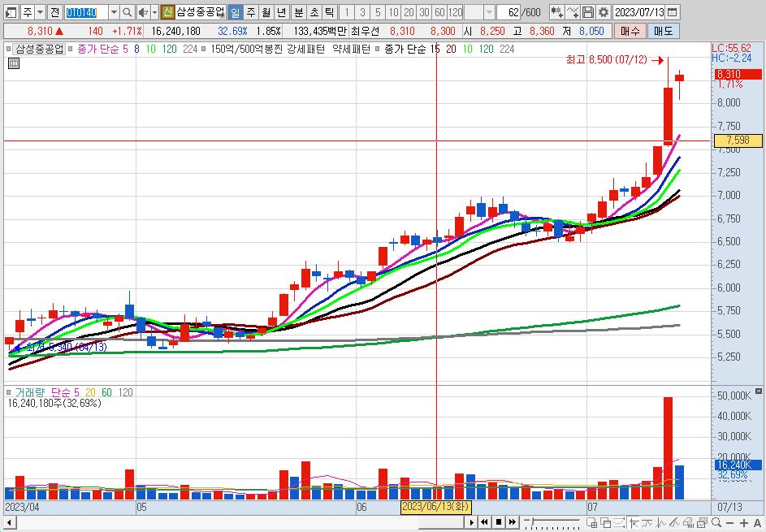Screen dimensions: 766x532
Task: Select the 120 interval button
Action: click(x=456, y=12)
